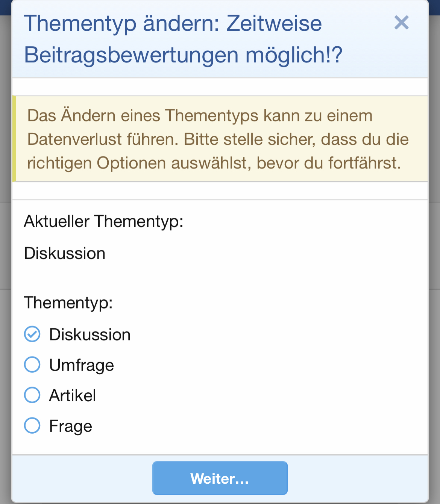Click the yellow stripe of warning box
440x504 pixels.
(x=14, y=139)
